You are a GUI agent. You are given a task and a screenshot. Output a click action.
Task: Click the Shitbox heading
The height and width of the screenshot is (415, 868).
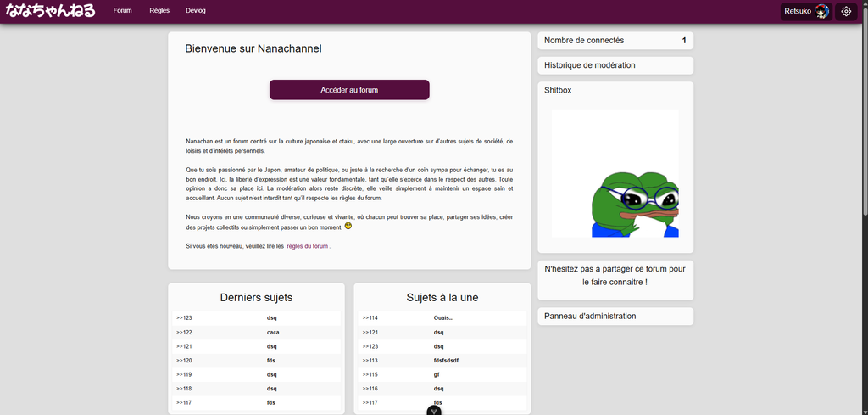(558, 90)
